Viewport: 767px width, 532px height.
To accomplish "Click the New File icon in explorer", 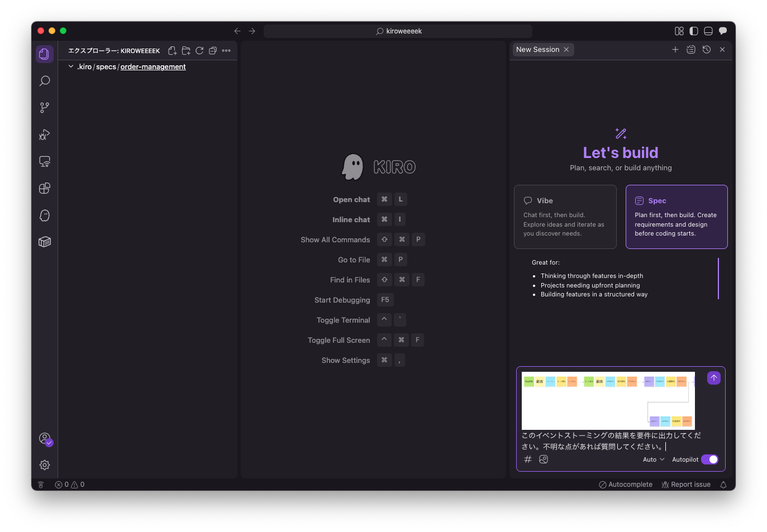I will point(173,51).
